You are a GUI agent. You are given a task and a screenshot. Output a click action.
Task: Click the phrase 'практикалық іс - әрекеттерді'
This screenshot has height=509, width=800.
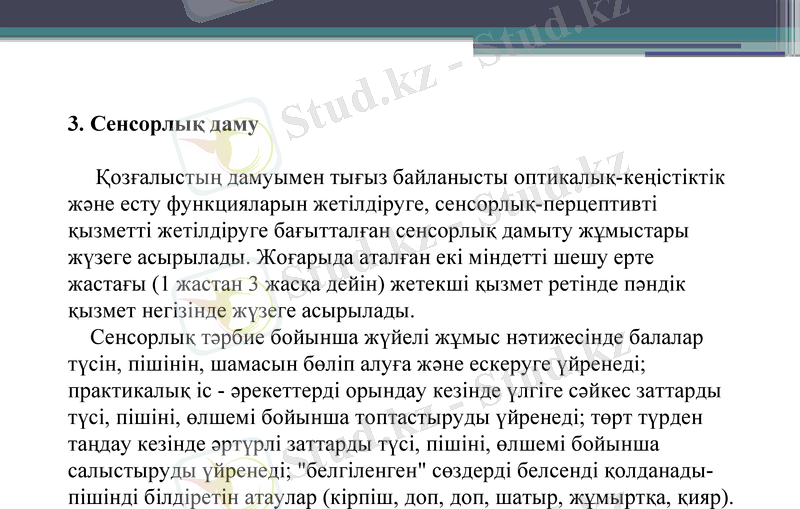pyautogui.click(x=204, y=391)
